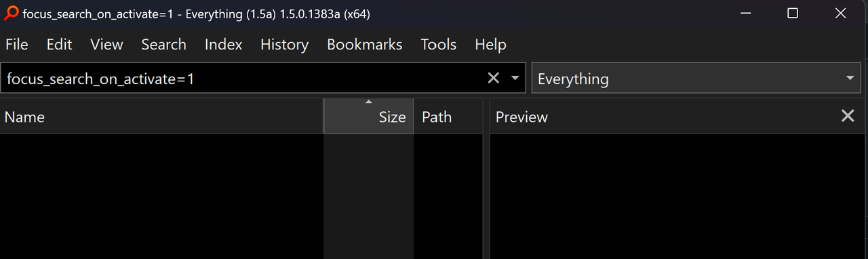The image size is (868, 259).
Task: Sort results by Name column
Action: [161, 117]
